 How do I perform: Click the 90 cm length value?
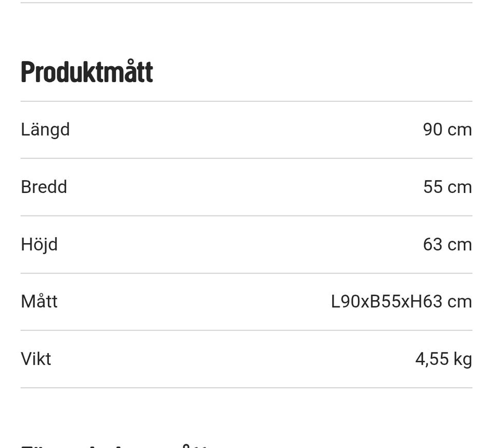(447, 130)
